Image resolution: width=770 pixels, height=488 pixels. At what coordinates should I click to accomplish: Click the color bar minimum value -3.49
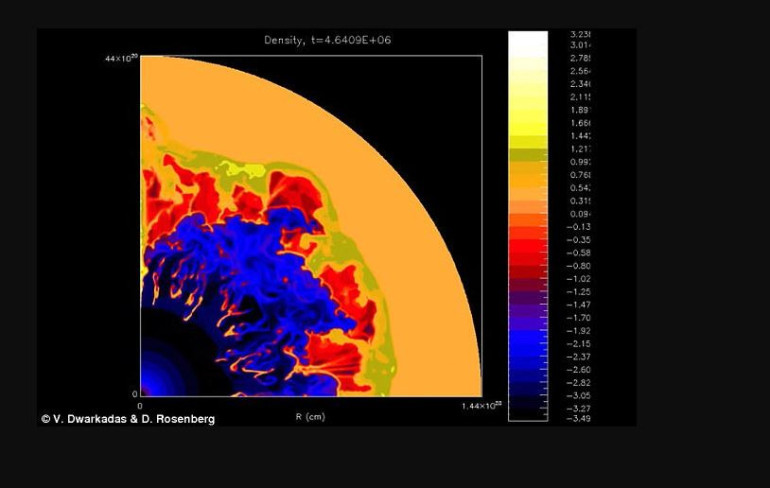[578, 419]
